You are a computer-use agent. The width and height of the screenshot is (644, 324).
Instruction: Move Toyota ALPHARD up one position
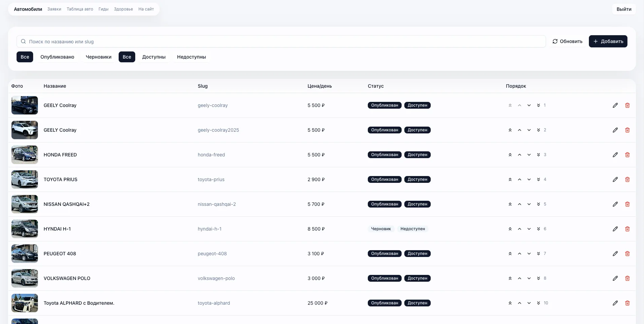tap(520, 303)
